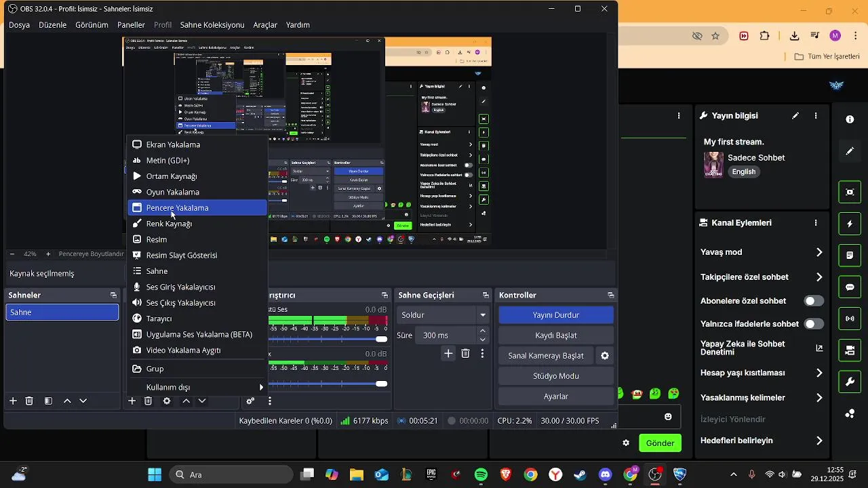
Task: Expand Hedefleri belirleyin options
Action: 819,441
